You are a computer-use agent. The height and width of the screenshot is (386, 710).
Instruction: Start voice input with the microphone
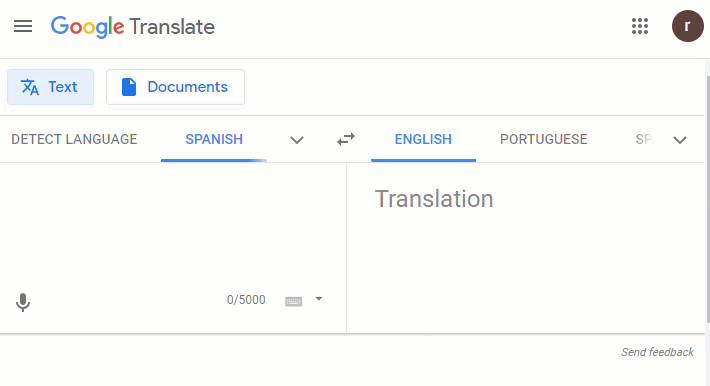[23, 302]
